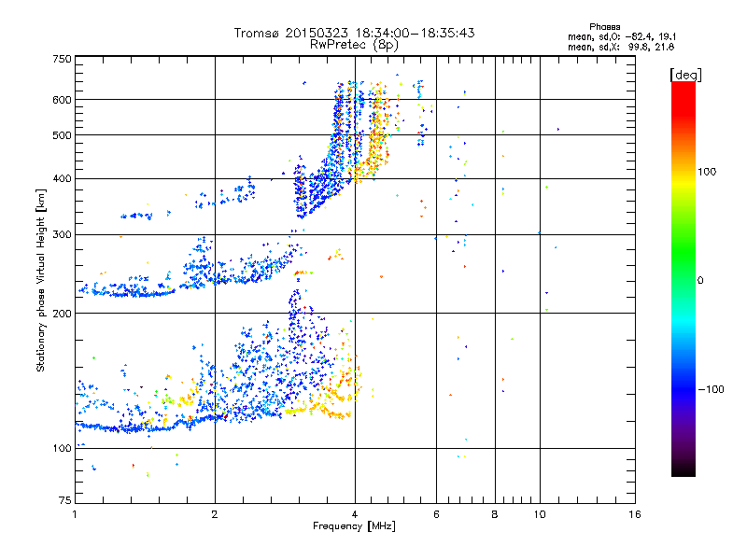747x560 pixels.
Task: Click the '500' height axis tick label
Action: 62,135
